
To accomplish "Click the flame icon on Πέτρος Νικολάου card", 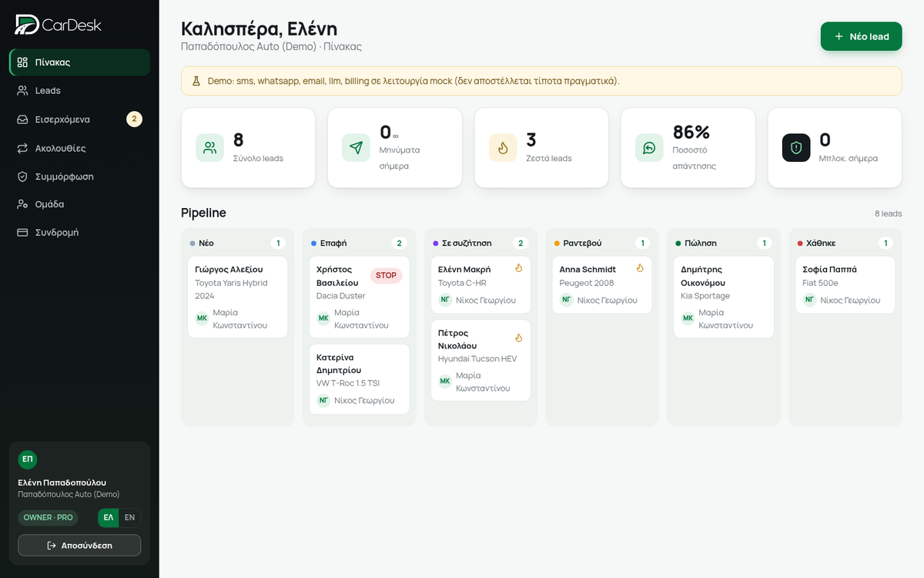I will point(519,338).
